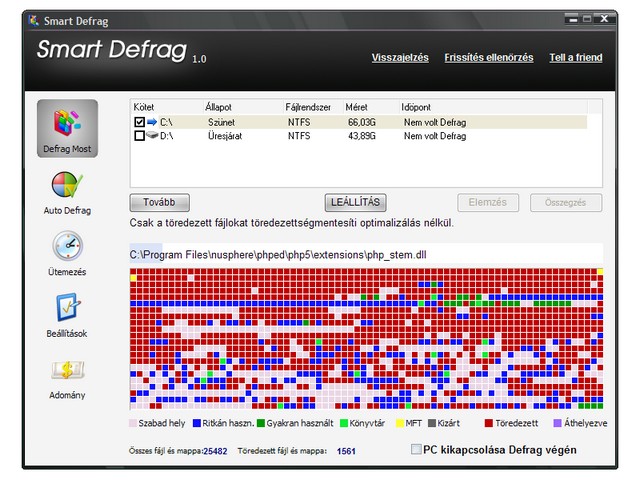Click the current file path field
The height and width of the screenshot is (480, 640).
[x=366, y=255]
